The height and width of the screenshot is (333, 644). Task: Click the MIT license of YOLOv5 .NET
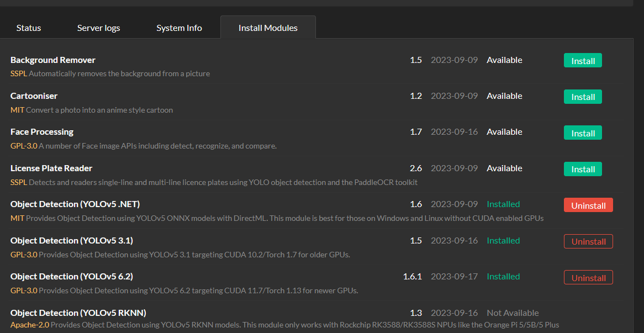(17, 219)
